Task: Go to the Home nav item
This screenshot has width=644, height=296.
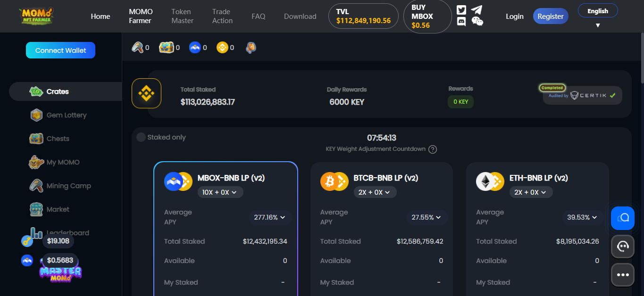Action: [100, 16]
